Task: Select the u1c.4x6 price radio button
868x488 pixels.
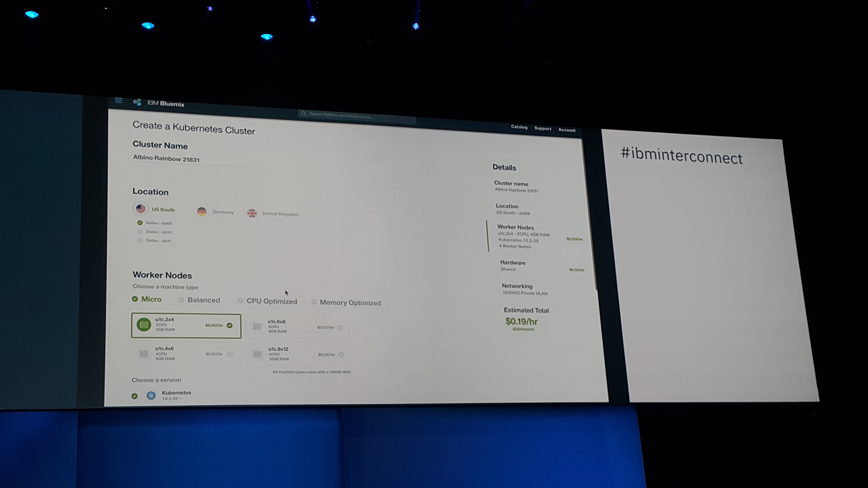Action: 230,354
